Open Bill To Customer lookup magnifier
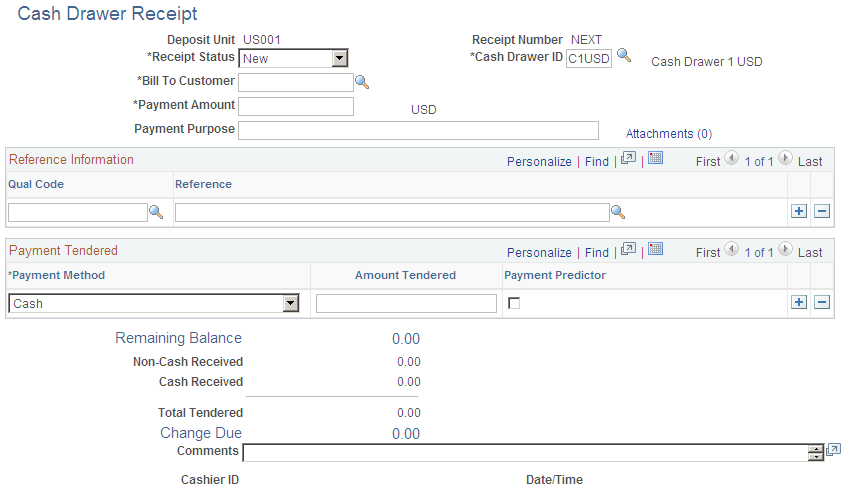 point(362,82)
